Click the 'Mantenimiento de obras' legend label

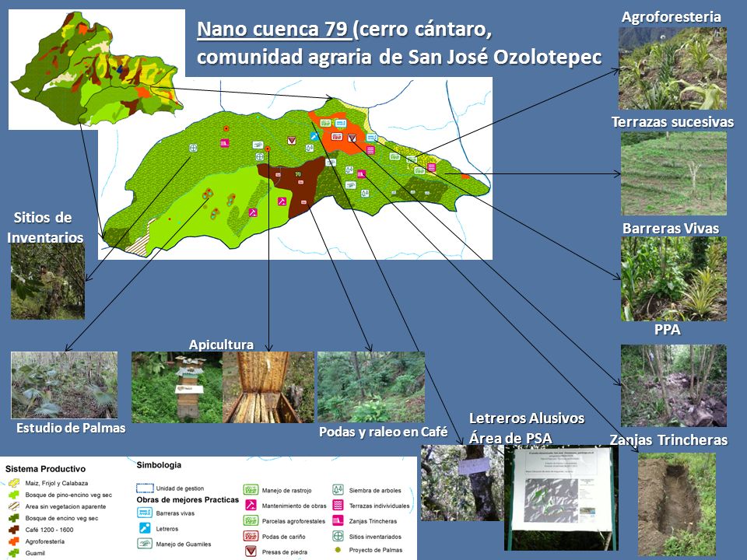tap(294, 506)
